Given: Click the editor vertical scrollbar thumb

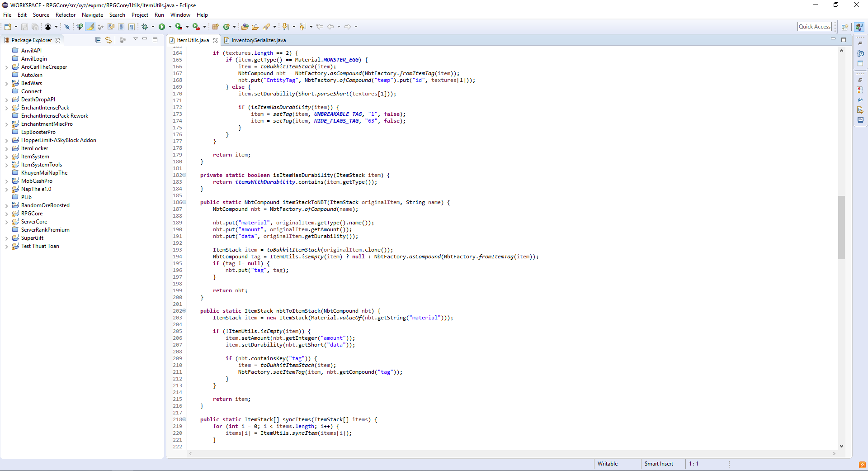Looking at the screenshot, I should [x=841, y=227].
